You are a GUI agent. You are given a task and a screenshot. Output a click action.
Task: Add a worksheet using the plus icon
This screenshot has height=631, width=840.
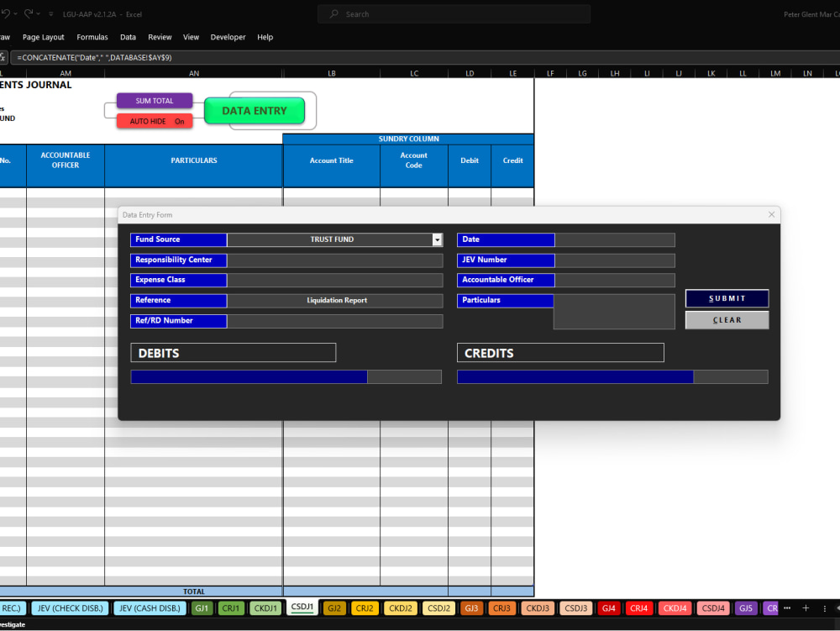pos(805,607)
